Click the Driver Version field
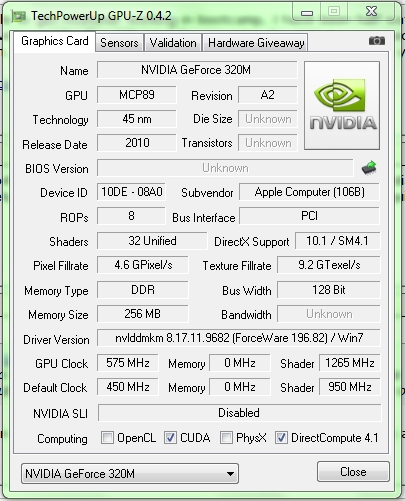This screenshot has height=501, width=405. 239,338
